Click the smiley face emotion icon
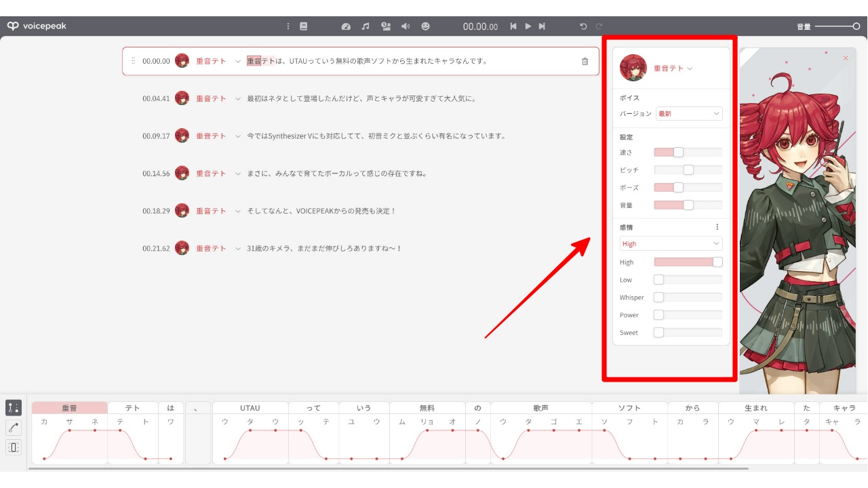Image resolution: width=868 pixels, height=488 pixels. click(426, 26)
